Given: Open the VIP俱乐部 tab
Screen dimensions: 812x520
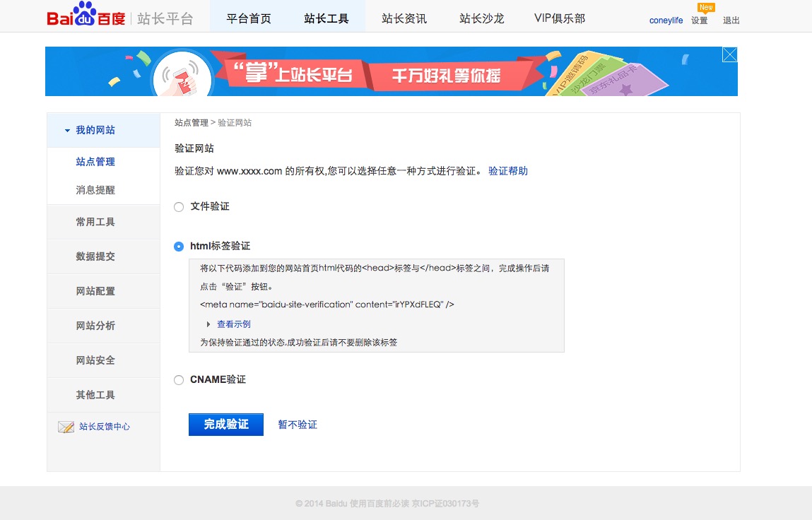Looking at the screenshot, I should pos(560,18).
